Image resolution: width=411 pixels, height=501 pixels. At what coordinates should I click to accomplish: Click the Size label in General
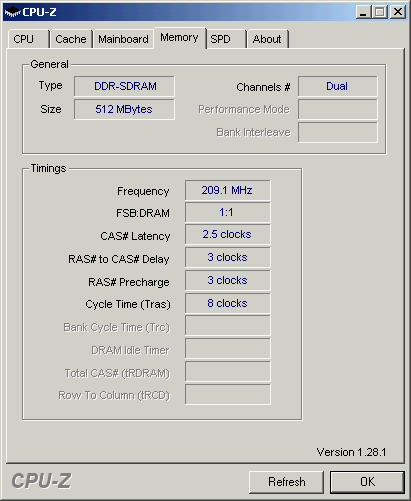coord(51,109)
